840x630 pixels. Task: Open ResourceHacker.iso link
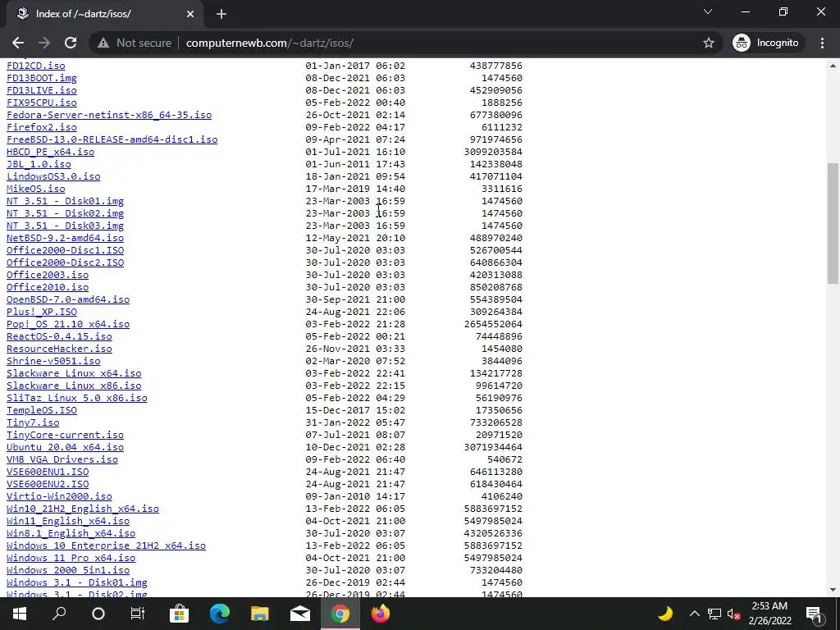(x=59, y=349)
